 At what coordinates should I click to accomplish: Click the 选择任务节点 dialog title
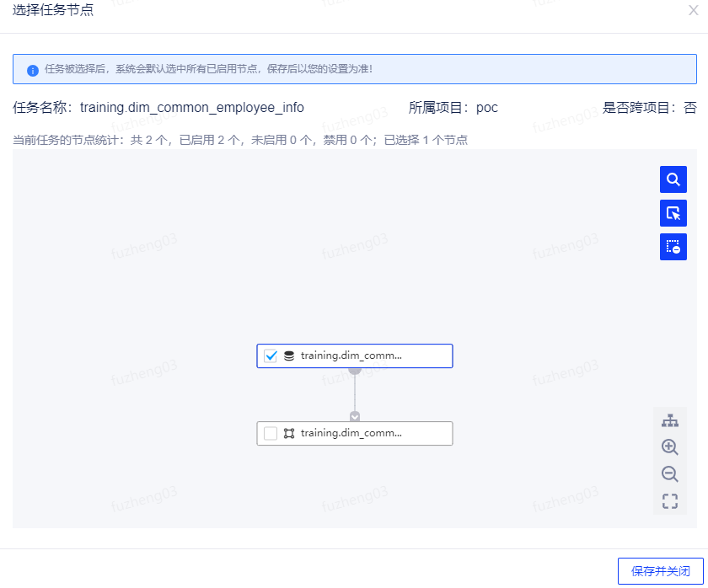tap(53, 9)
